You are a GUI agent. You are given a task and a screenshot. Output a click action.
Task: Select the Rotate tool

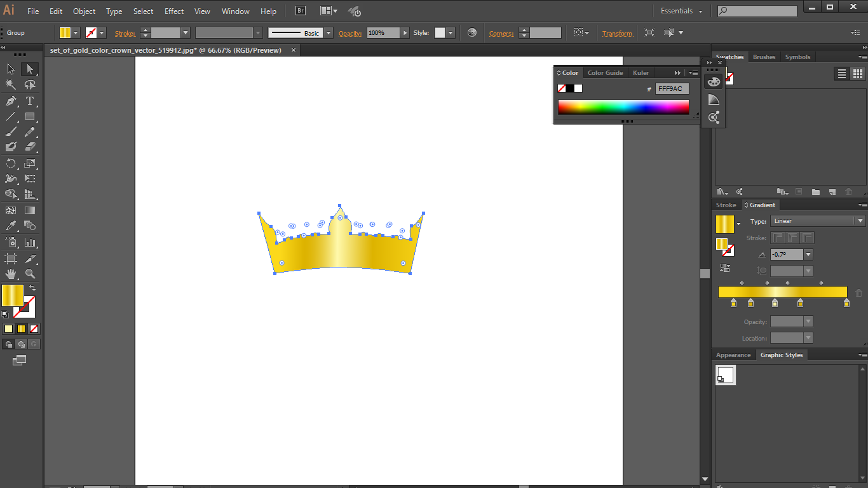coord(10,163)
